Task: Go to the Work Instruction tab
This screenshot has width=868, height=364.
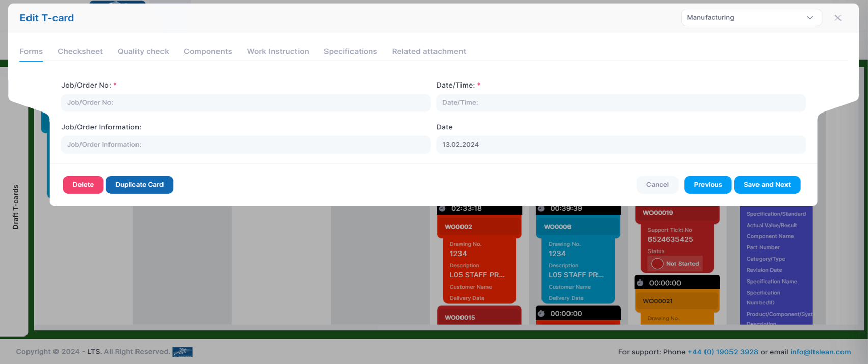Action: pos(278,51)
